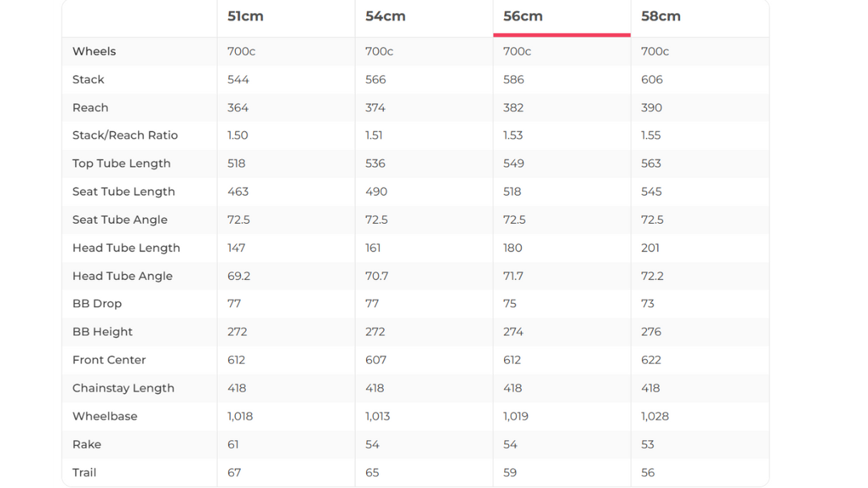The image size is (868, 488).
Task: Select the Chainstay Length row label
Action: point(123,388)
